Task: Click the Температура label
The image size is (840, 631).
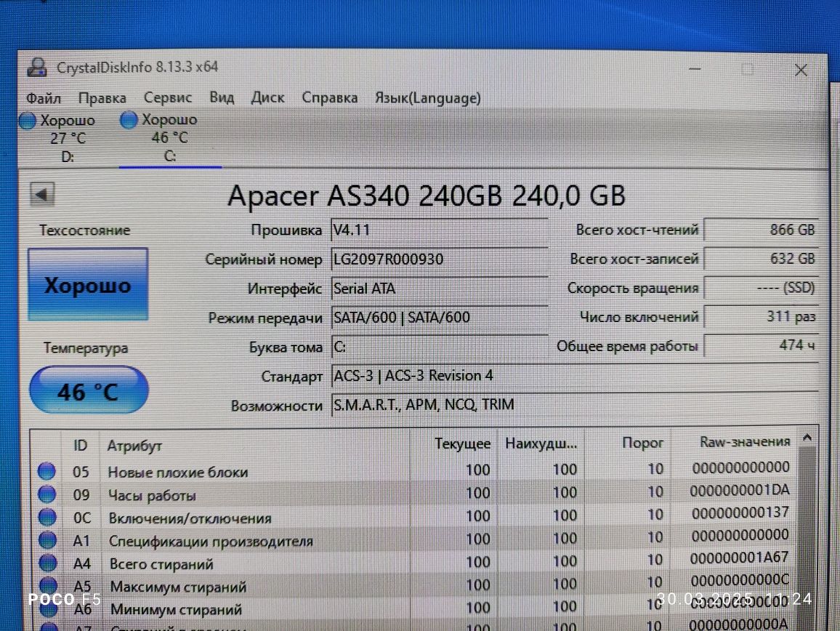Action: click(x=86, y=348)
